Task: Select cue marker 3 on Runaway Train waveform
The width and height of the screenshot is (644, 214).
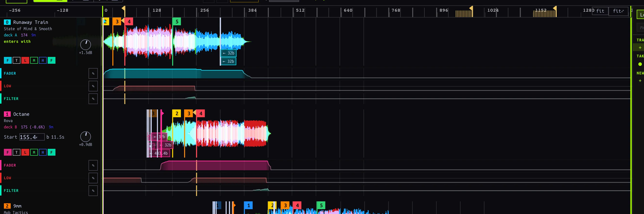Action: tap(117, 21)
